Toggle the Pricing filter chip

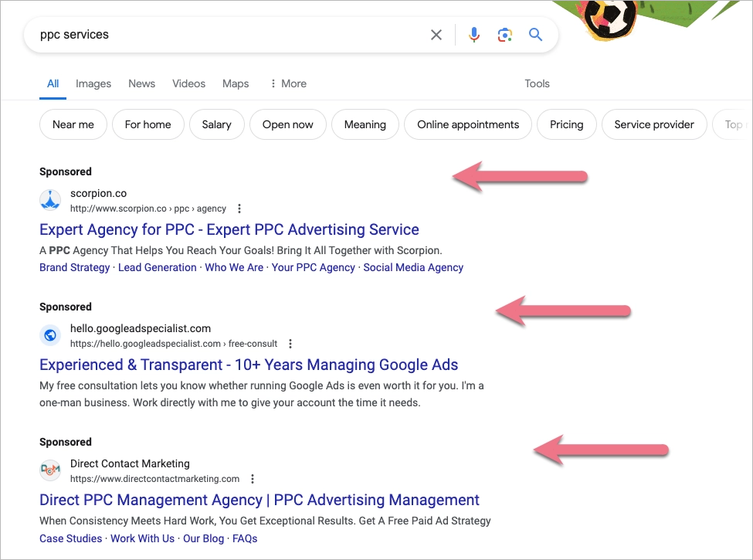point(566,124)
